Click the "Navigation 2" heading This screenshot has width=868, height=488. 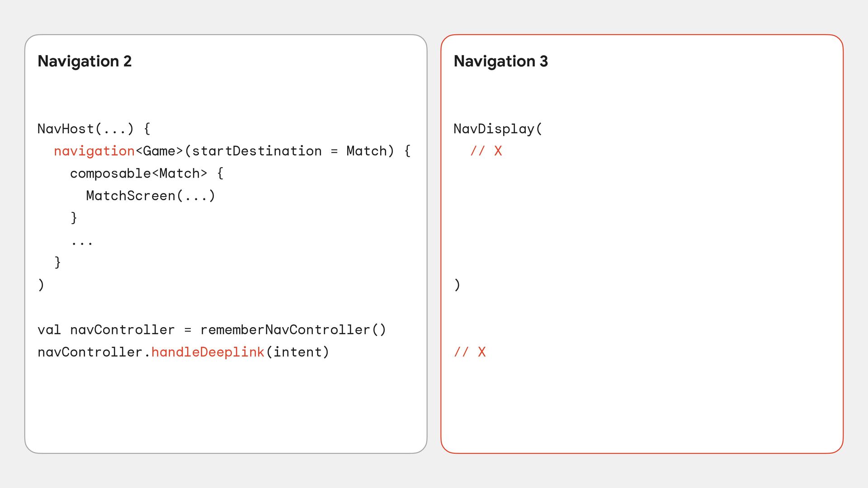[85, 61]
